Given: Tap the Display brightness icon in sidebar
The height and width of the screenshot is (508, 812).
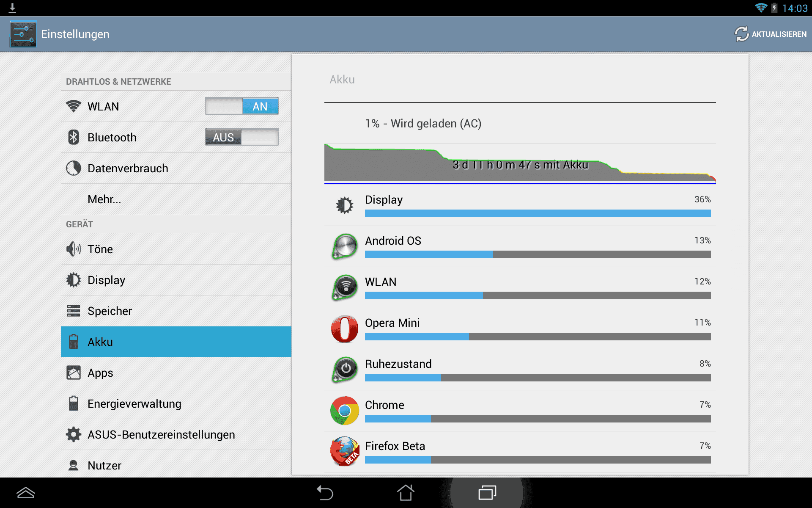Looking at the screenshot, I should (74, 280).
